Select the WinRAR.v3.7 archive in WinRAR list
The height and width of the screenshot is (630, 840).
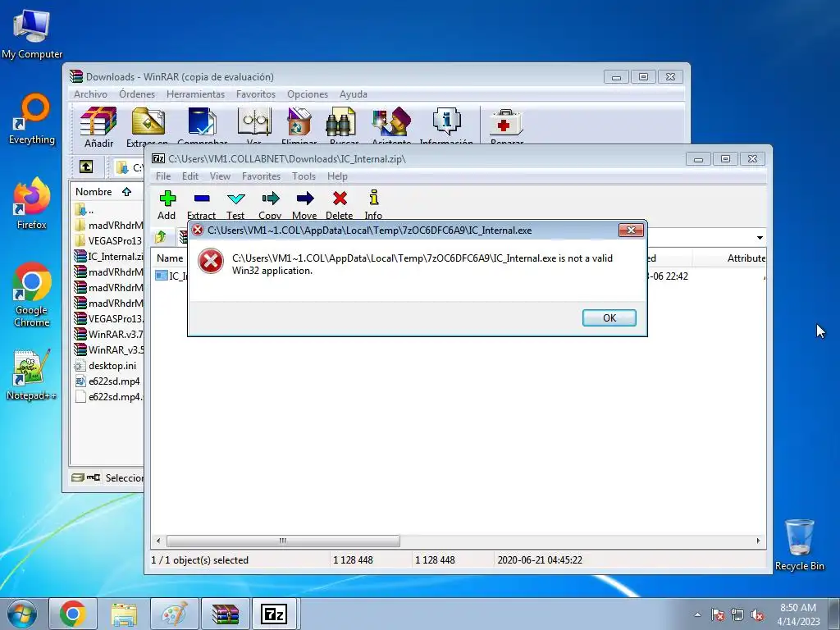click(108, 335)
